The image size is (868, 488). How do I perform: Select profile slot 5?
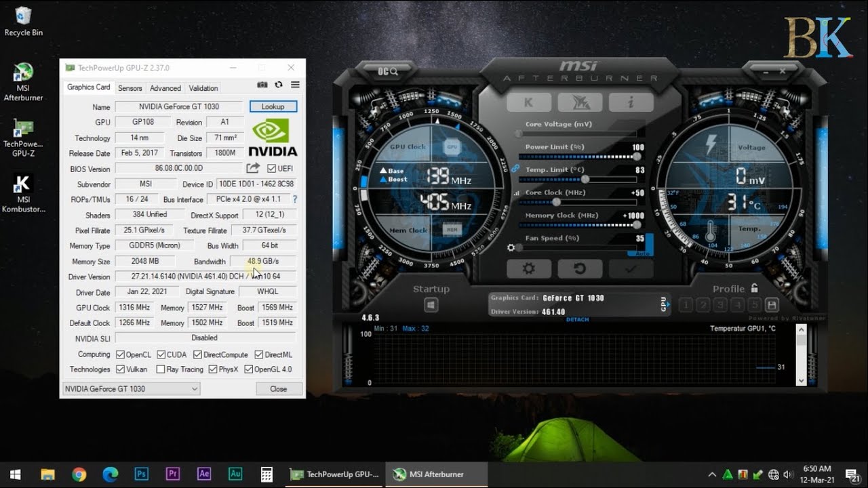(x=754, y=305)
